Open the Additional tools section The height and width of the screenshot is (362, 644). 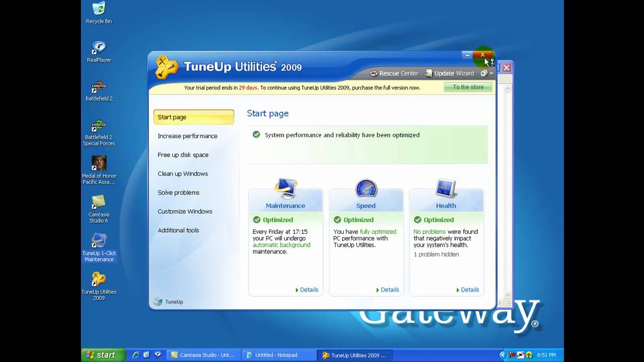pos(178,230)
